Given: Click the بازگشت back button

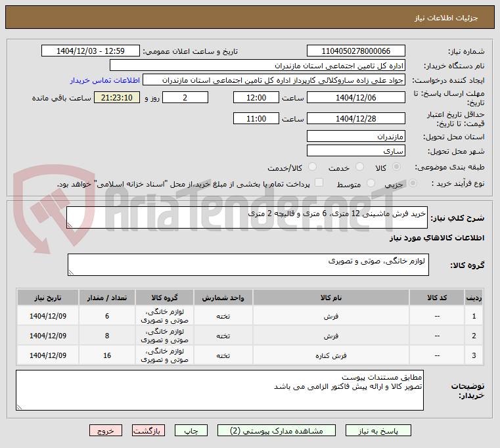Looking at the screenshot, I should (x=148, y=430).
